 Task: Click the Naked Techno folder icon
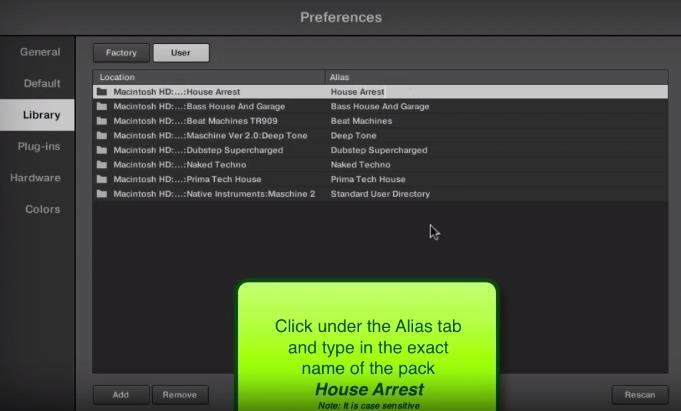(102, 165)
